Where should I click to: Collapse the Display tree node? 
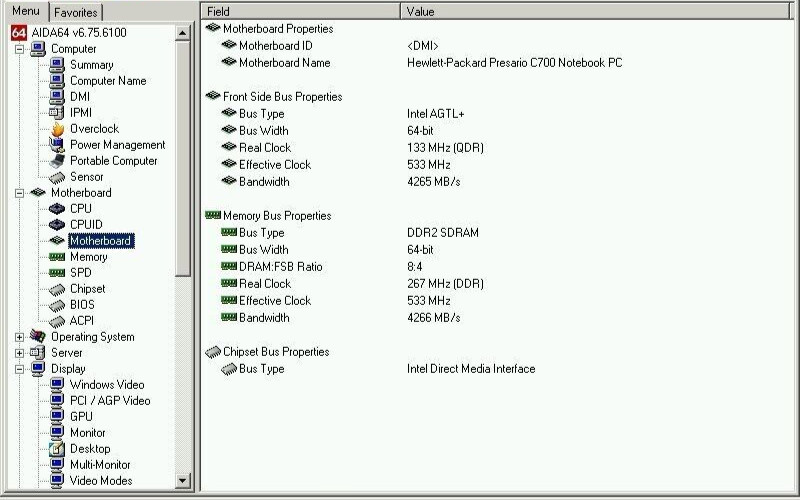click(19, 369)
